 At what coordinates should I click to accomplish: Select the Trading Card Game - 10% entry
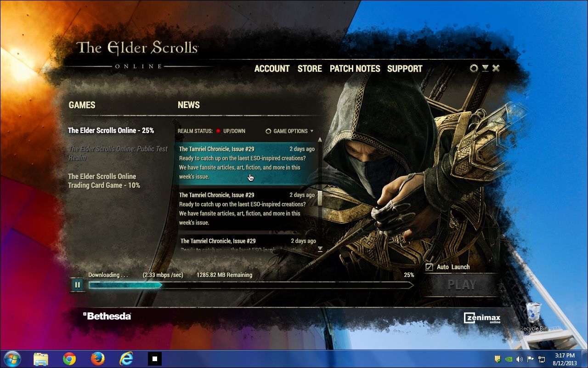104,181
